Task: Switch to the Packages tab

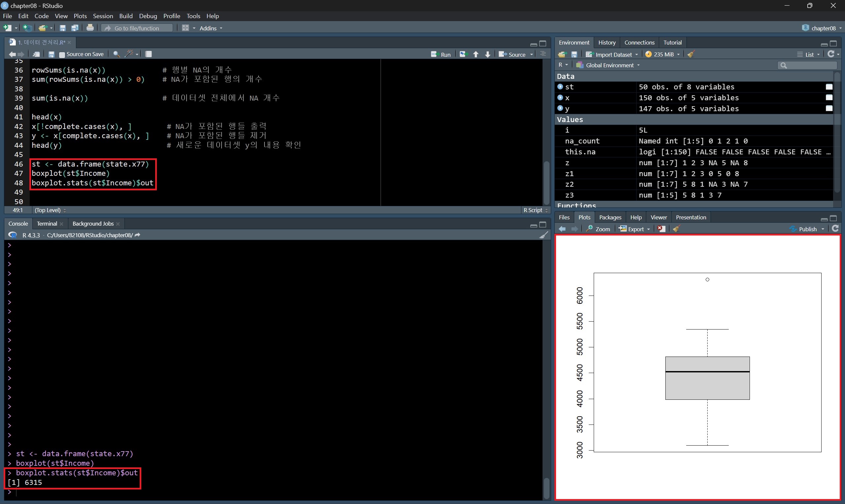Action: coord(610,217)
